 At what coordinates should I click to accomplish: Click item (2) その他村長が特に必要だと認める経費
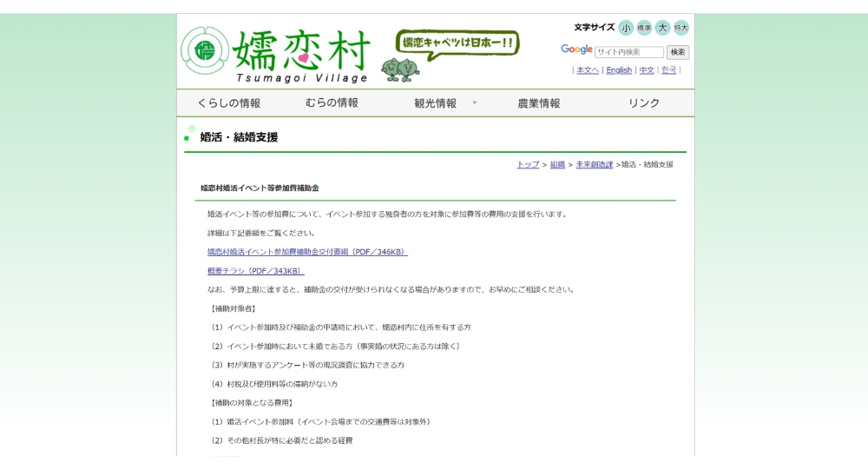pos(281,440)
